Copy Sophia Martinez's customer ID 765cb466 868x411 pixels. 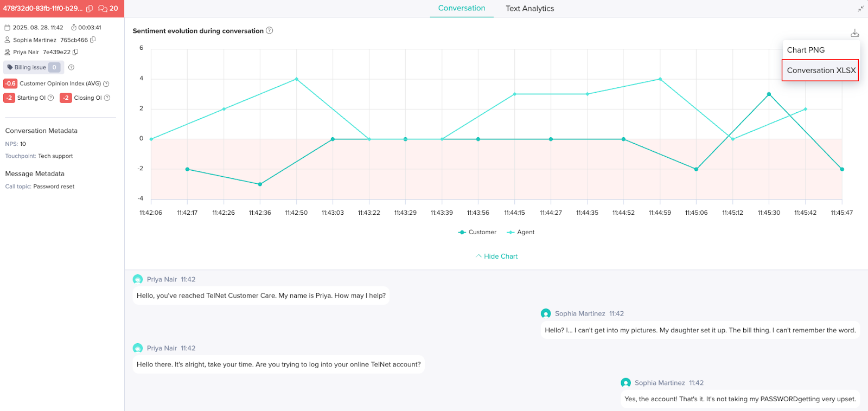93,40
